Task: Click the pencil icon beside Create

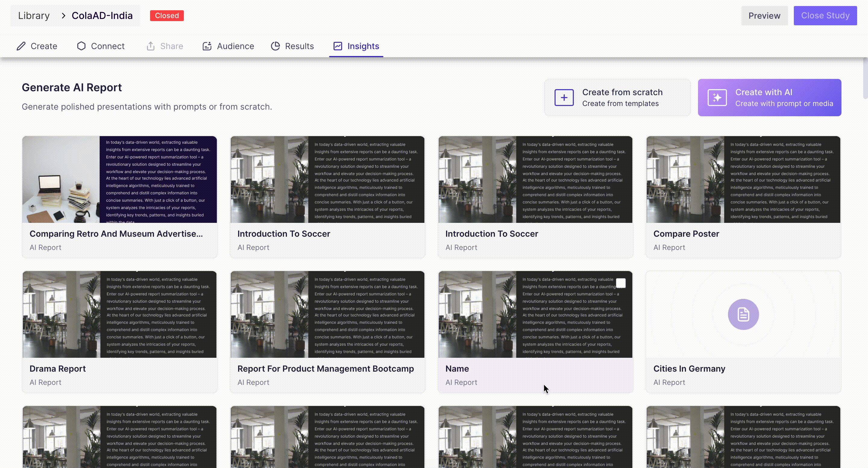Action: click(x=21, y=46)
